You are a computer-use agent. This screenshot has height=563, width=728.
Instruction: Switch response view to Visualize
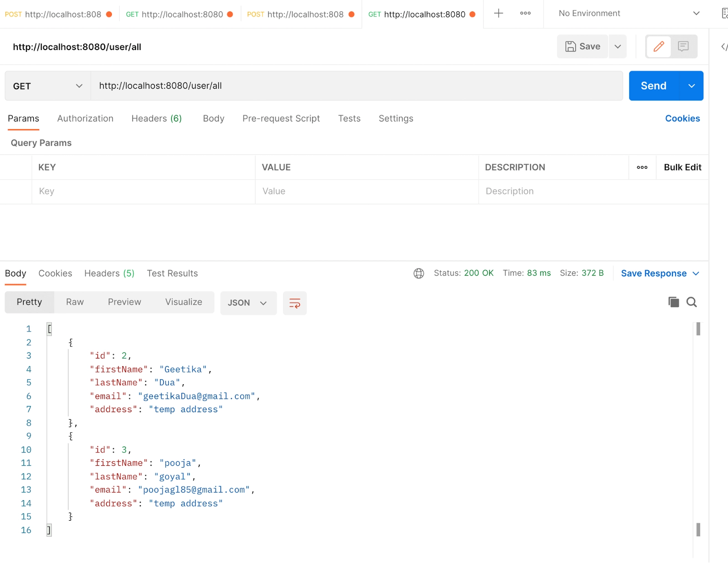click(183, 302)
